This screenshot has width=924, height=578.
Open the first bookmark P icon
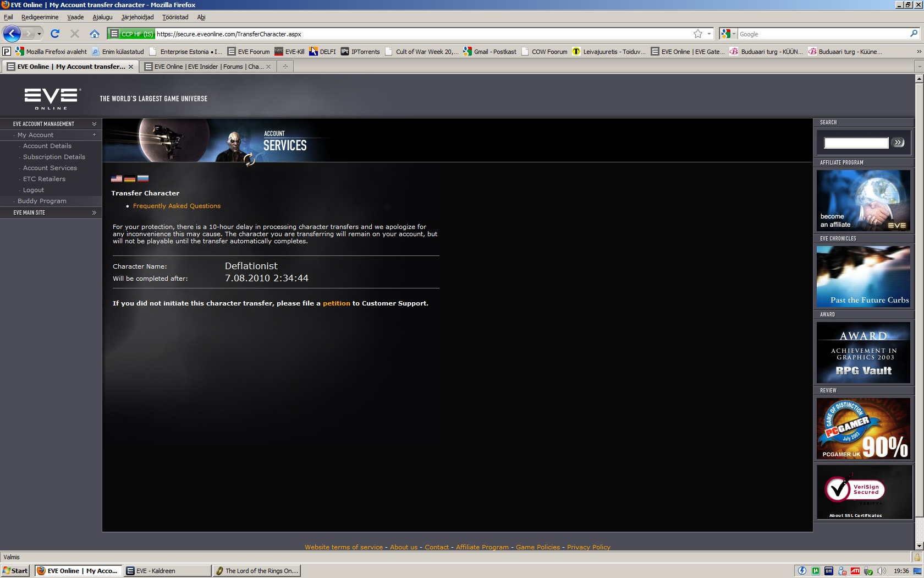pos(7,51)
